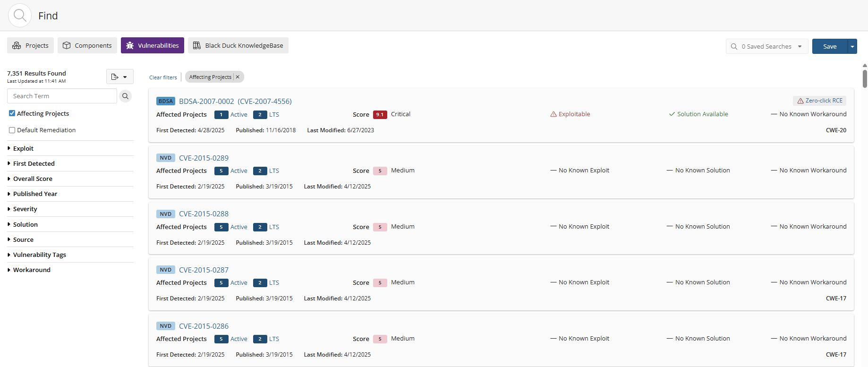
Task: Click active projects count for BDSA-2007-0002
Action: click(x=221, y=115)
